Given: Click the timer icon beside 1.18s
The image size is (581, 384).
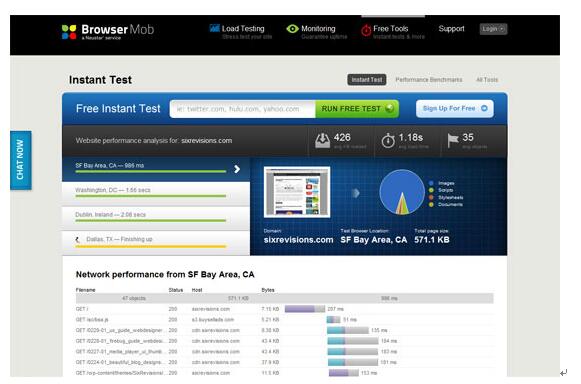Looking at the screenshot, I should coord(388,141).
